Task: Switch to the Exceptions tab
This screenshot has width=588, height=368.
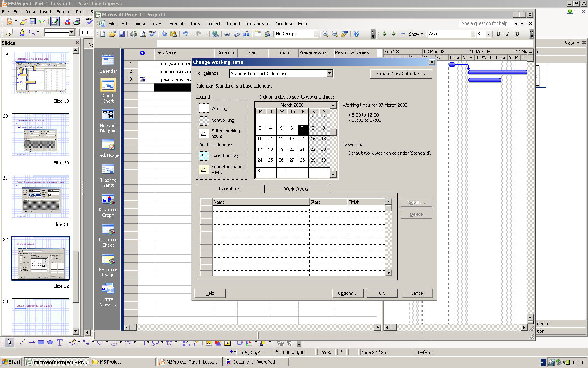Action: [230, 188]
